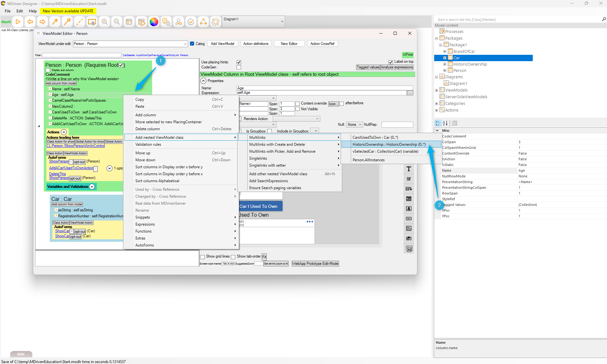Image resolution: width=607 pixels, height=364 pixels.
Task: Click the zoom in magnifier icon
Action: click(x=104, y=22)
